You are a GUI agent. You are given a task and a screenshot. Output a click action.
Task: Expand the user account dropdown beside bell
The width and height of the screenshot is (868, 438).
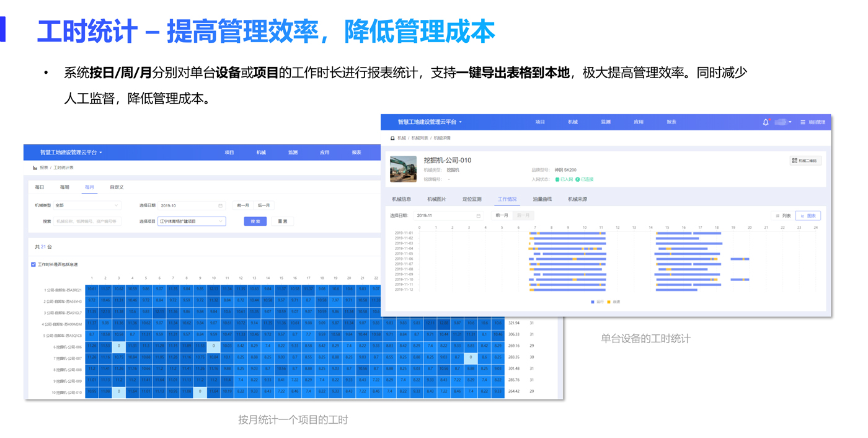pyautogui.click(x=783, y=122)
